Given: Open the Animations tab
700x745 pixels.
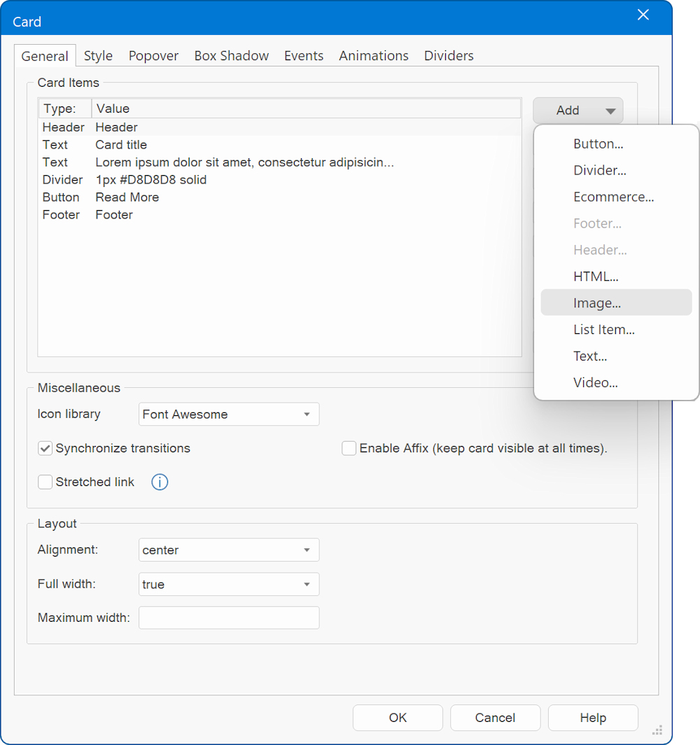Looking at the screenshot, I should (x=373, y=56).
